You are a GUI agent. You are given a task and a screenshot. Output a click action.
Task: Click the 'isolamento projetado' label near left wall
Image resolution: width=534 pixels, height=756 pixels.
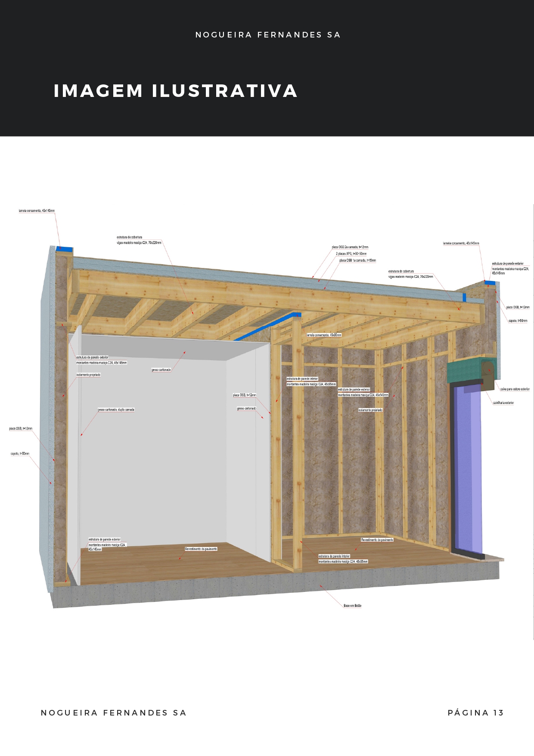tap(89, 375)
